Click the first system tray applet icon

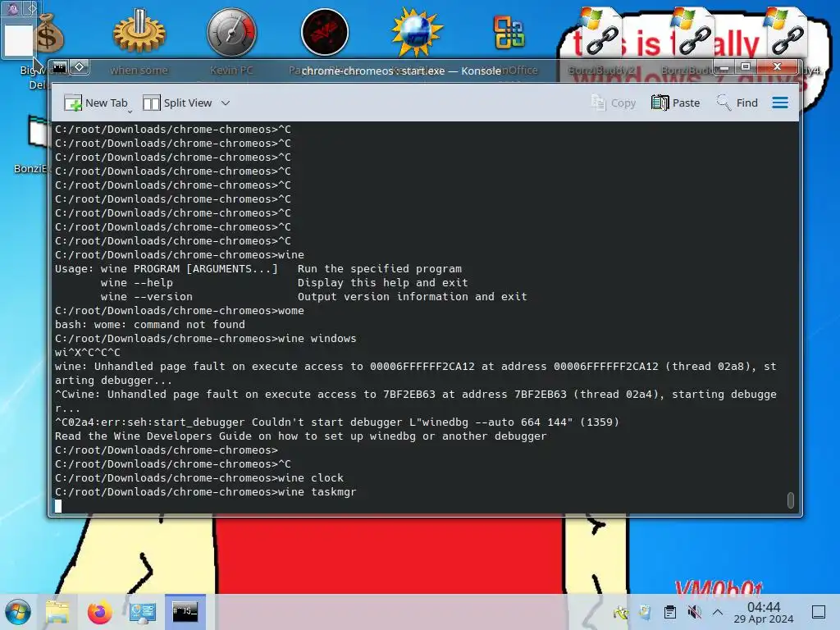pyautogui.click(x=622, y=612)
